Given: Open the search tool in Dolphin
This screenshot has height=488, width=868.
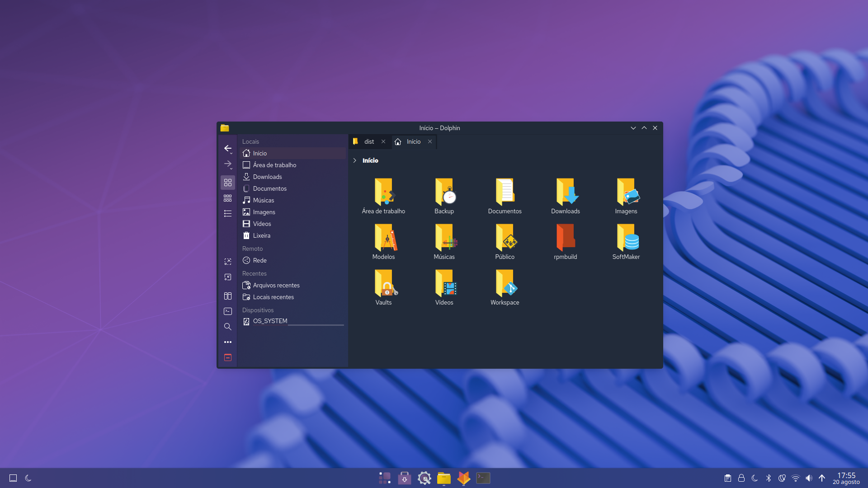Looking at the screenshot, I should [228, 327].
